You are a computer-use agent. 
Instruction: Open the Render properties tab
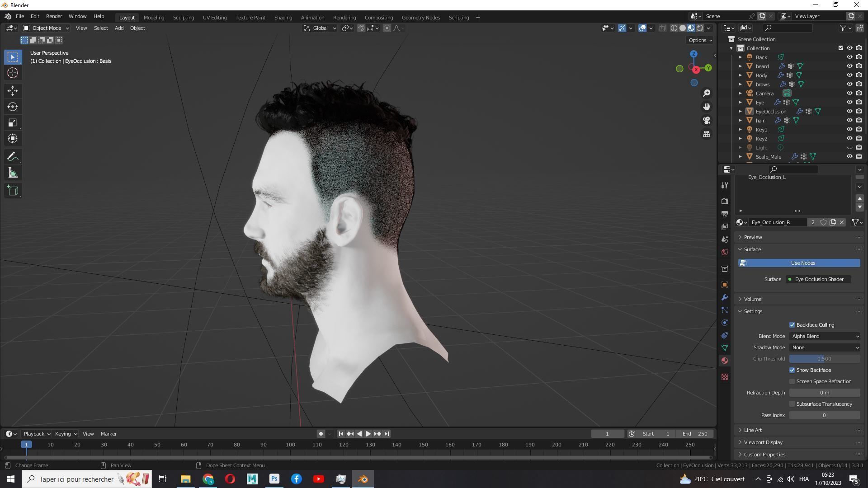click(x=725, y=201)
